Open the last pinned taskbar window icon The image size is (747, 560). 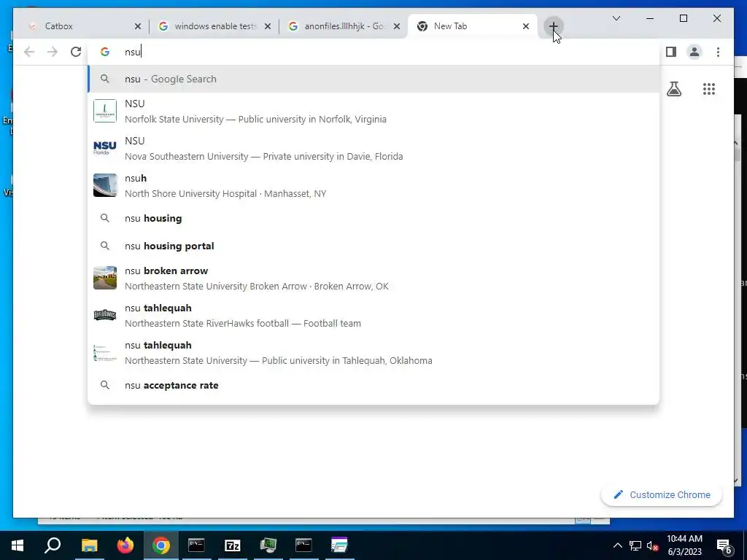339,545
